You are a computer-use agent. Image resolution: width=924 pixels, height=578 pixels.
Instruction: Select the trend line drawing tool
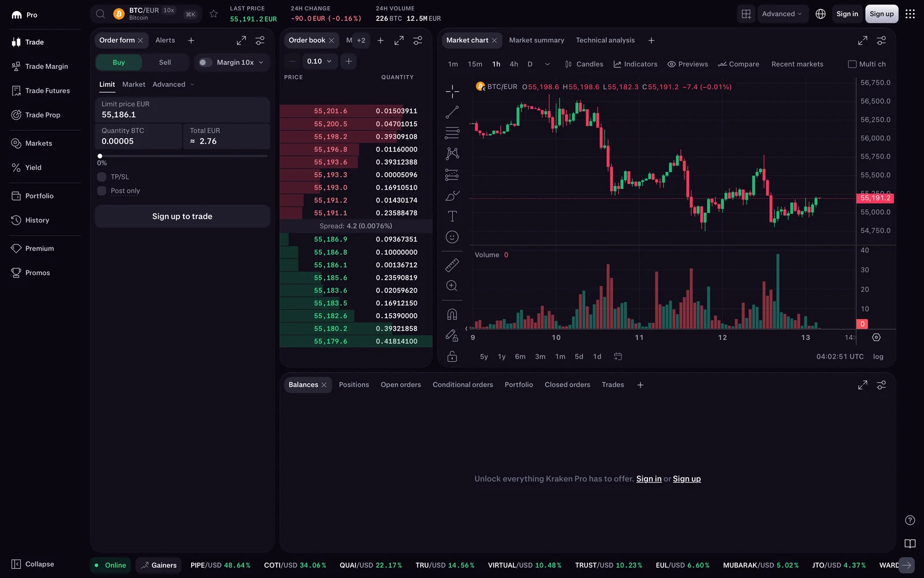[452, 112]
